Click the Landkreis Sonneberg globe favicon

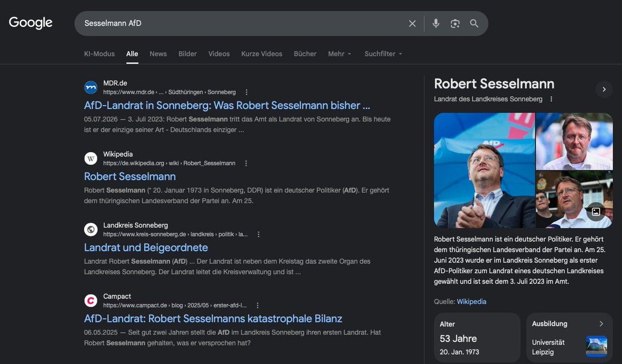(91, 229)
